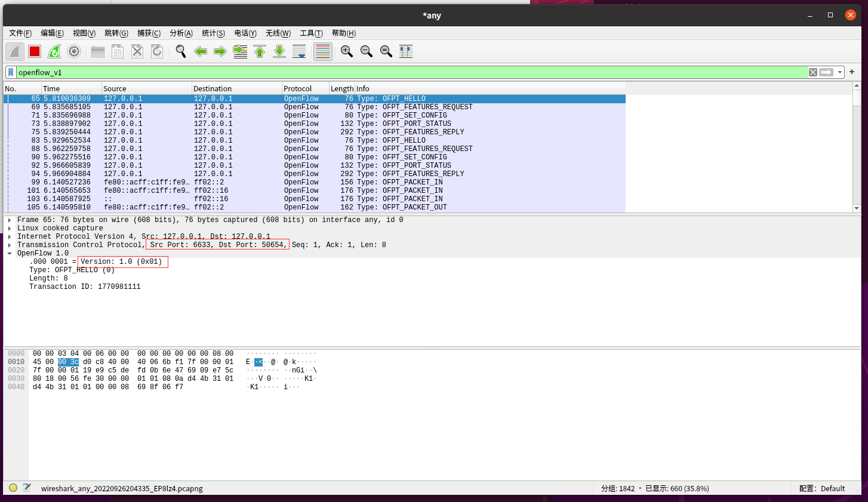Expand the Frame 65 details row

pos(10,220)
